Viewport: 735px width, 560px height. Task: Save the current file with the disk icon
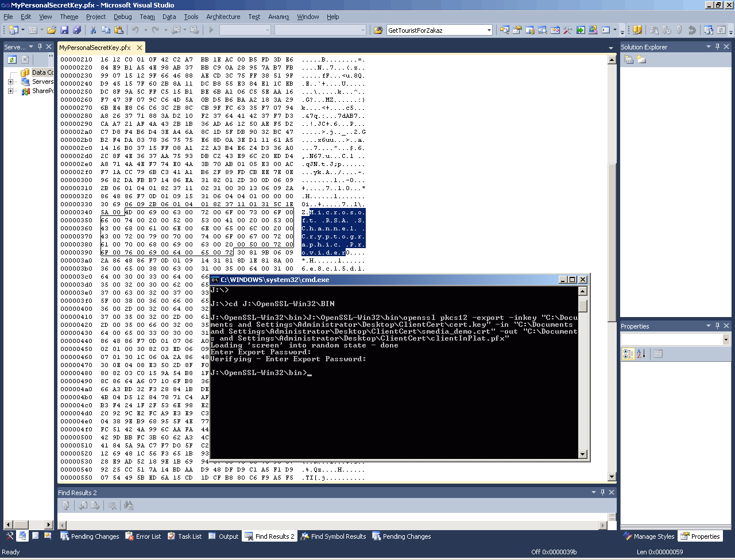click(x=64, y=30)
